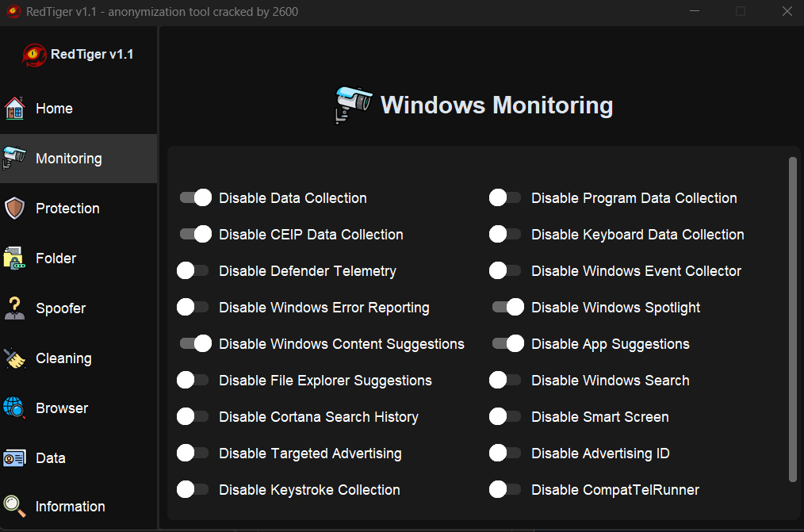Toggle Disable CompatTelRunner switch

(505, 489)
